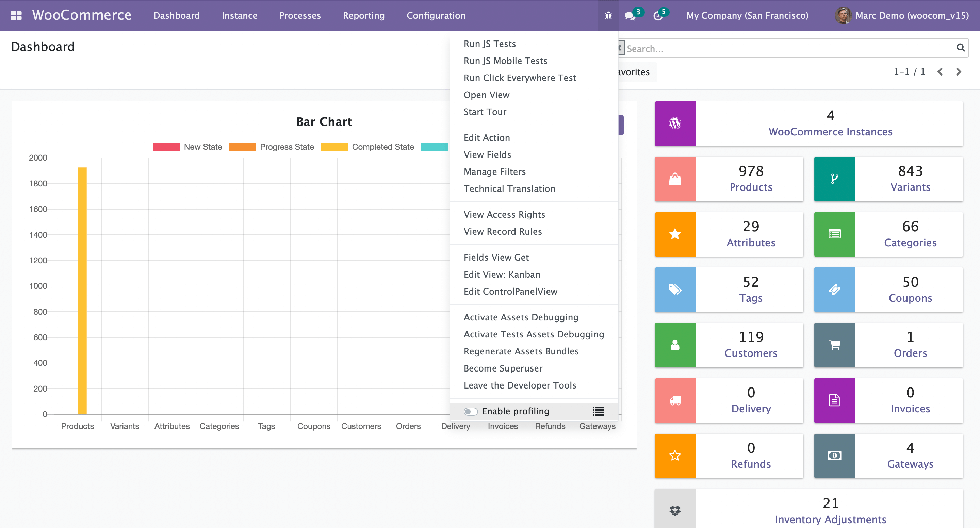The height and width of the screenshot is (528, 980).
Task: Open the activities clock icon
Action: click(x=658, y=16)
